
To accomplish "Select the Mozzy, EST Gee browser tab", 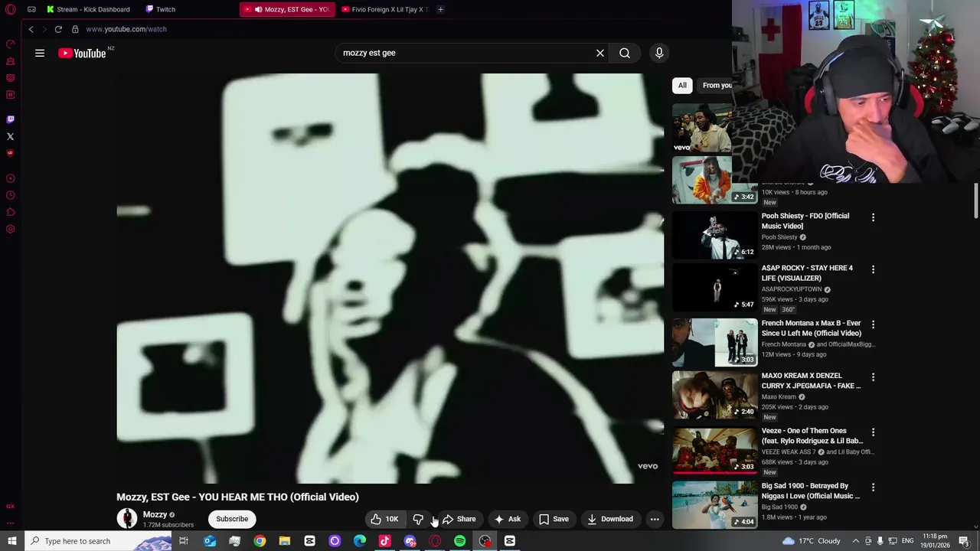I will (287, 9).
